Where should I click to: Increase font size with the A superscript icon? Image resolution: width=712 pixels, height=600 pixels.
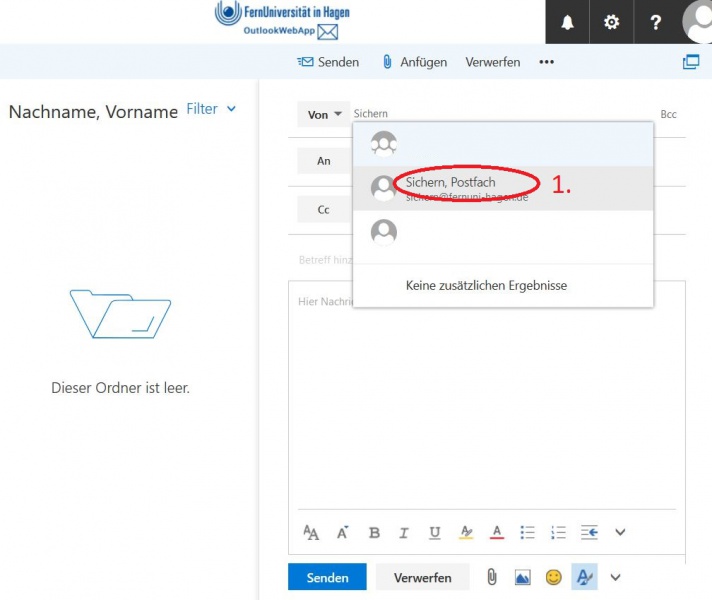pyautogui.click(x=343, y=532)
